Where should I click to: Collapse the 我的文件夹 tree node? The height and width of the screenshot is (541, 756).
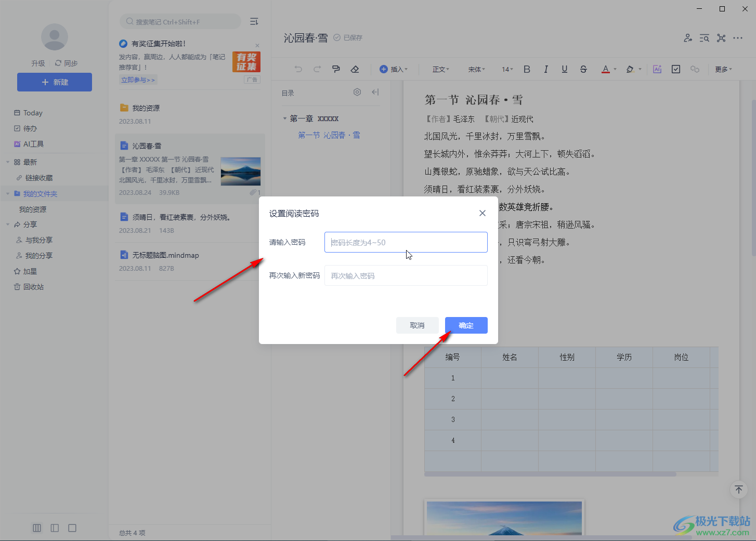pyautogui.click(x=8, y=194)
